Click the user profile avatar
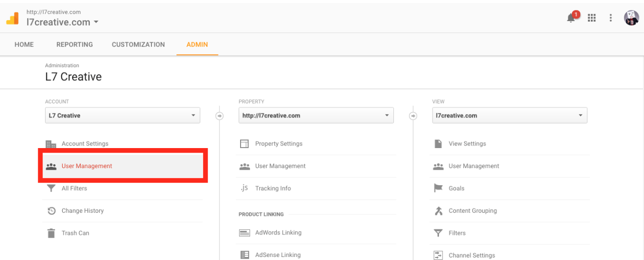 (631, 18)
